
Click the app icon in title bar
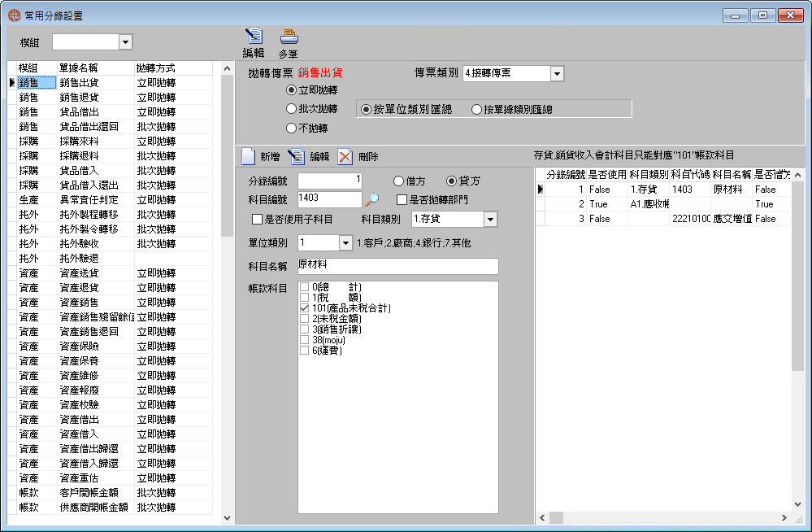click(x=14, y=15)
